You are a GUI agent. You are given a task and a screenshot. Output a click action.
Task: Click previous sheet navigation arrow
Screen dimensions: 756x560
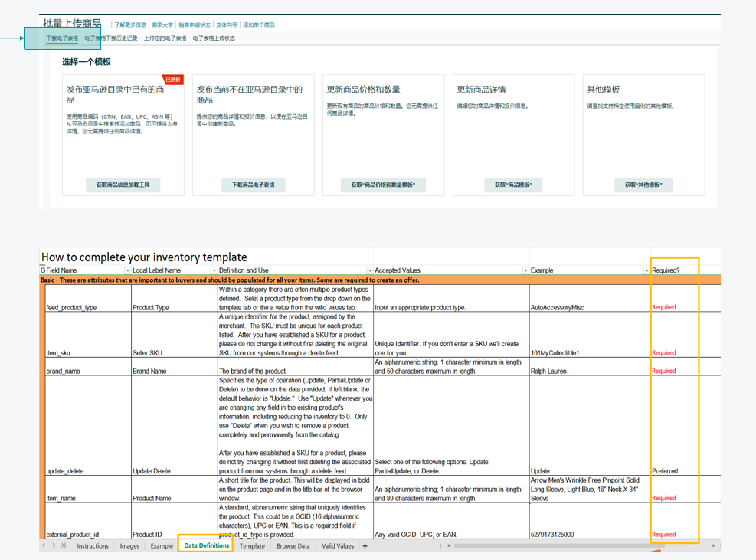[44, 545]
